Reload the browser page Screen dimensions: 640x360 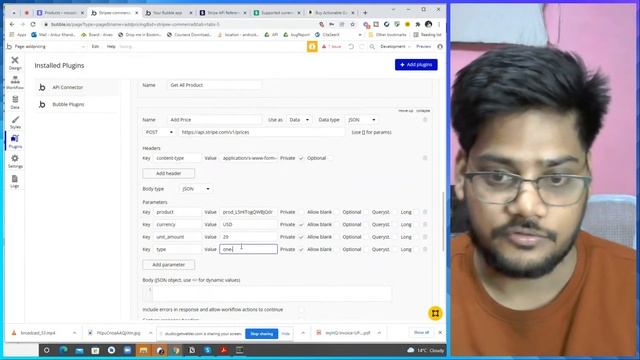(33, 24)
